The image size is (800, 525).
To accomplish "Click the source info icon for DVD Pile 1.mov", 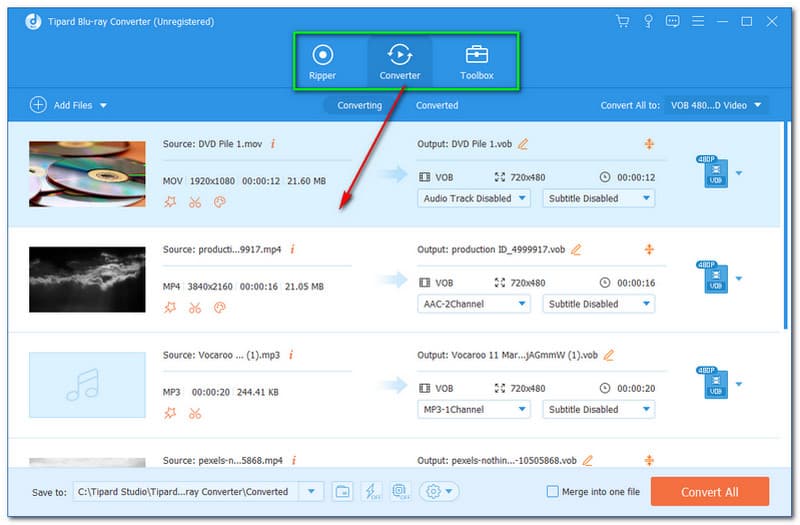I will pyautogui.click(x=273, y=144).
